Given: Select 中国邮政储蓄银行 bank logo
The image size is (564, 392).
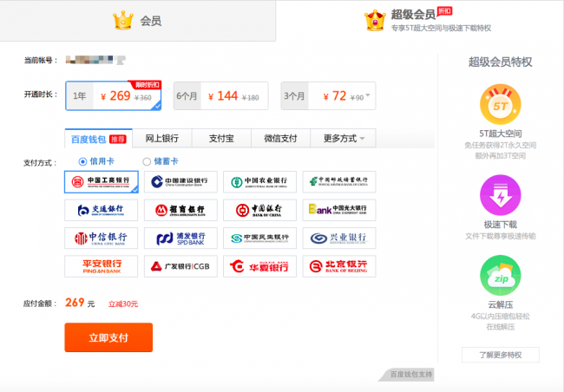Looking at the screenshot, I should click(339, 182).
